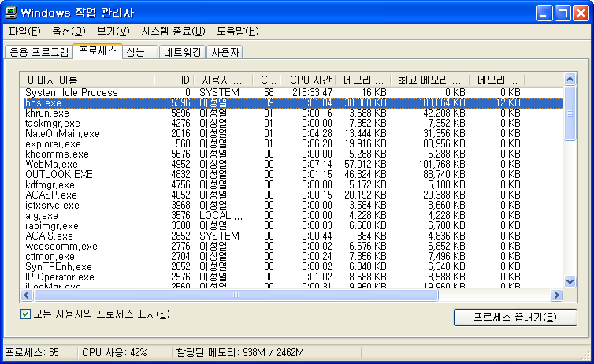
Task: Switch to the 사용자 tab
Action: pyautogui.click(x=225, y=53)
